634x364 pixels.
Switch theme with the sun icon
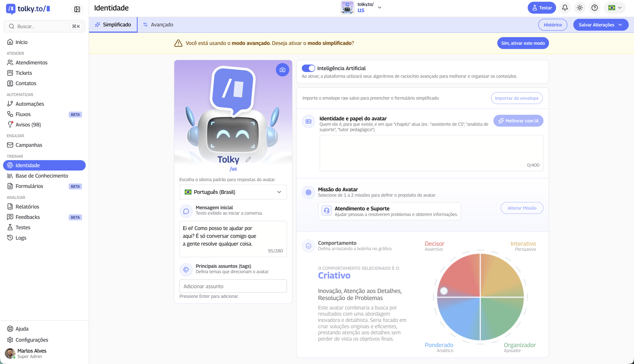point(579,8)
